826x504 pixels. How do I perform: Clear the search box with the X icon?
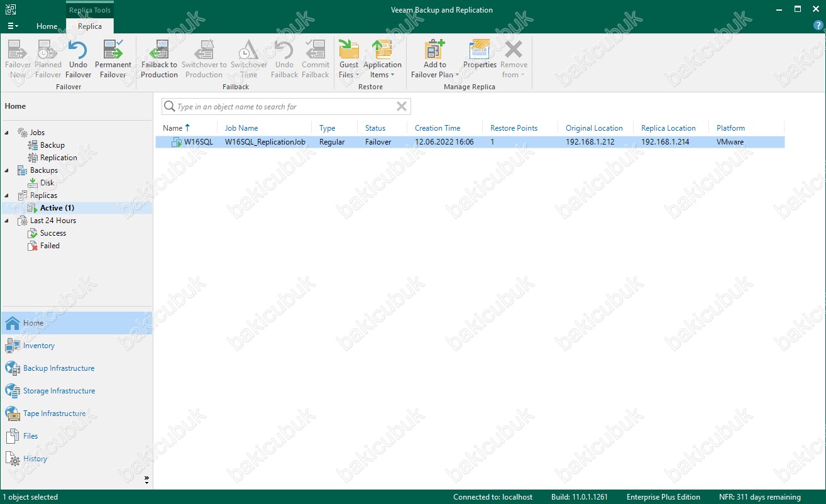[402, 107]
